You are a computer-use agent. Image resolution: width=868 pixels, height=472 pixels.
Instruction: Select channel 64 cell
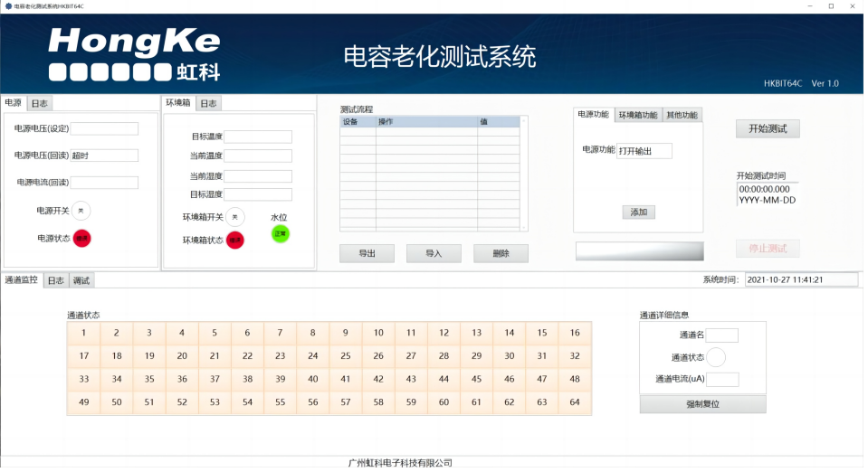[x=575, y=403]
